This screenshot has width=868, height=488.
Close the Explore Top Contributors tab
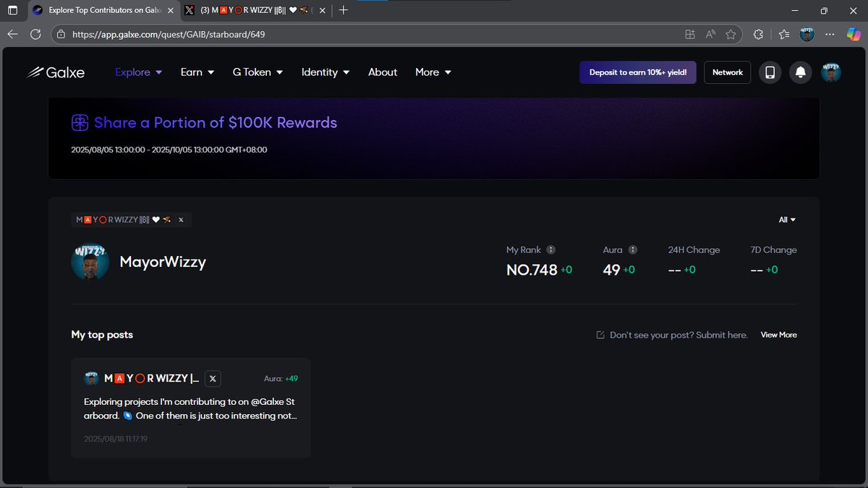tap(171, 10)
